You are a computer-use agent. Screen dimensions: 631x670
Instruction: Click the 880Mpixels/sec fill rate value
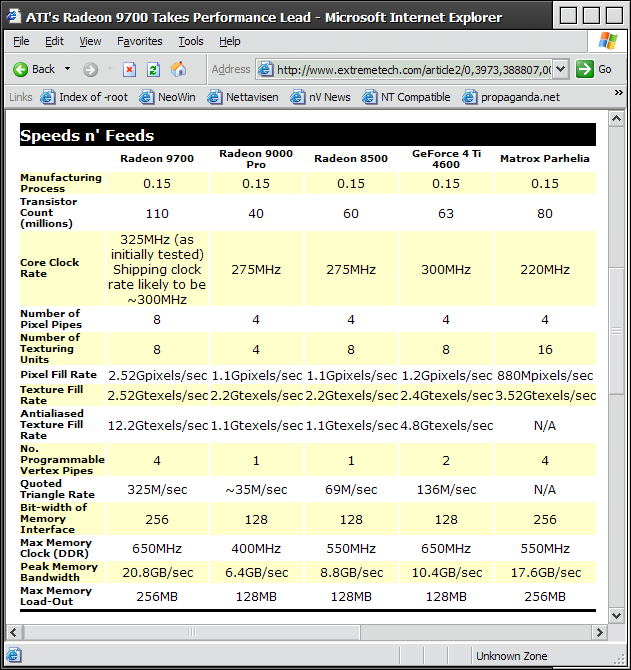point(545,376)
